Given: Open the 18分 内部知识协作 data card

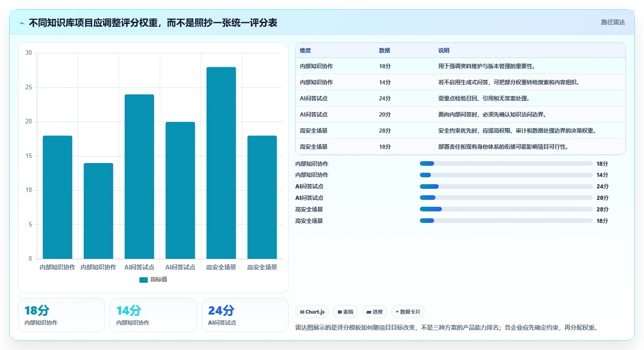Looking at the screenshot, I should [x=61, y=315].
